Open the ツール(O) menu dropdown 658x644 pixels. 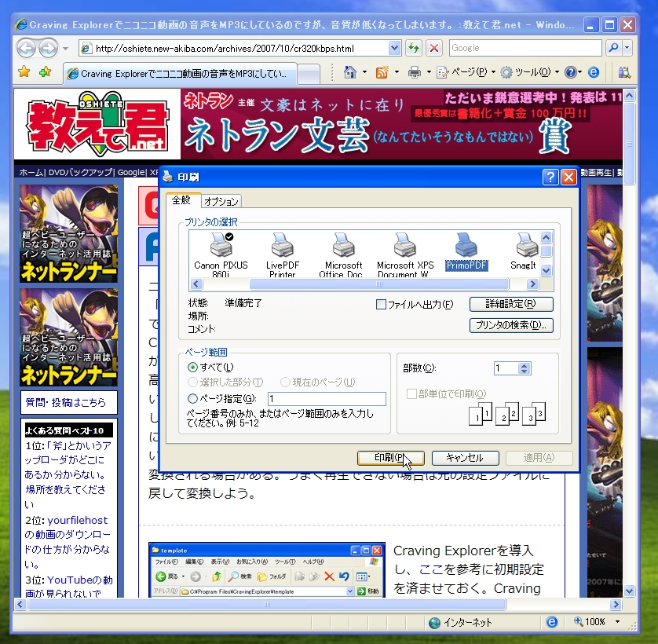531,72
